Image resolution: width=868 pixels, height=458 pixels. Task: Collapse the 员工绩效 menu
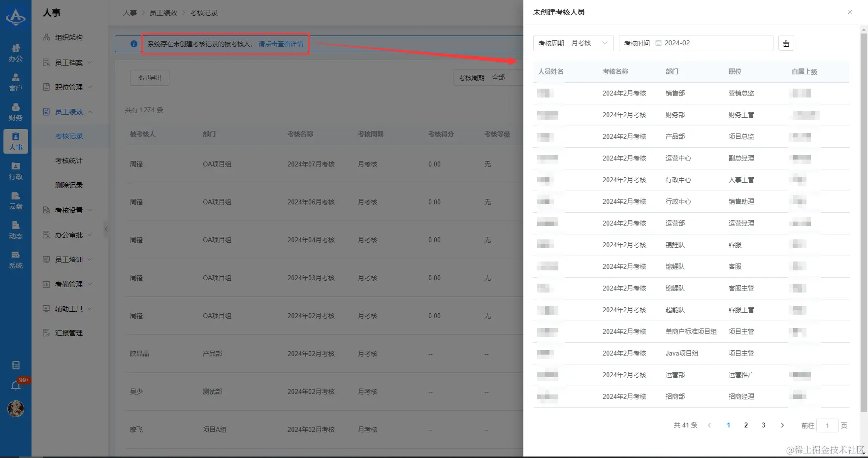pos(69,112)
